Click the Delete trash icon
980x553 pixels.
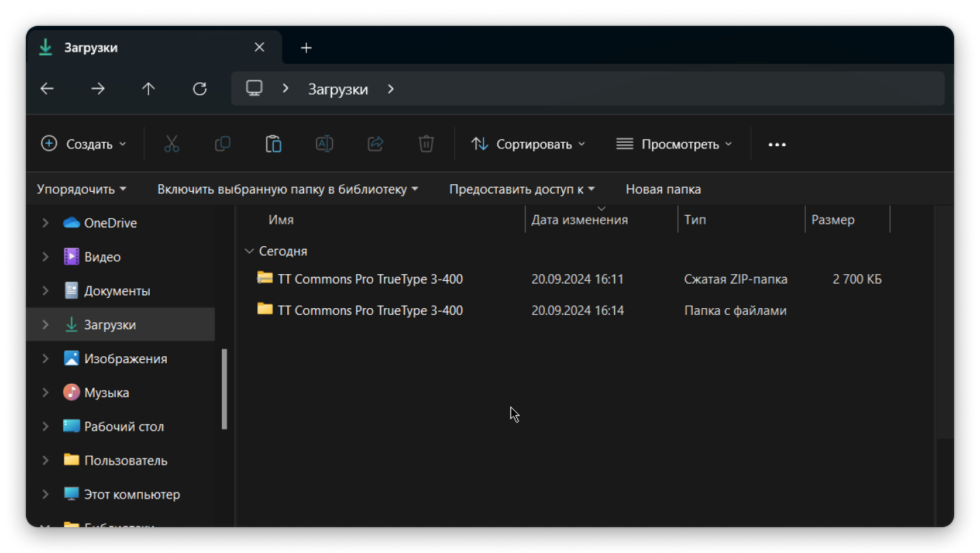426,144
